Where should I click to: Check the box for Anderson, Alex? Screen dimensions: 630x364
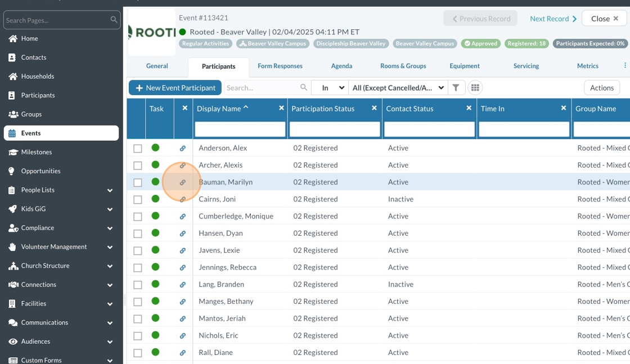tap(138, 149)
